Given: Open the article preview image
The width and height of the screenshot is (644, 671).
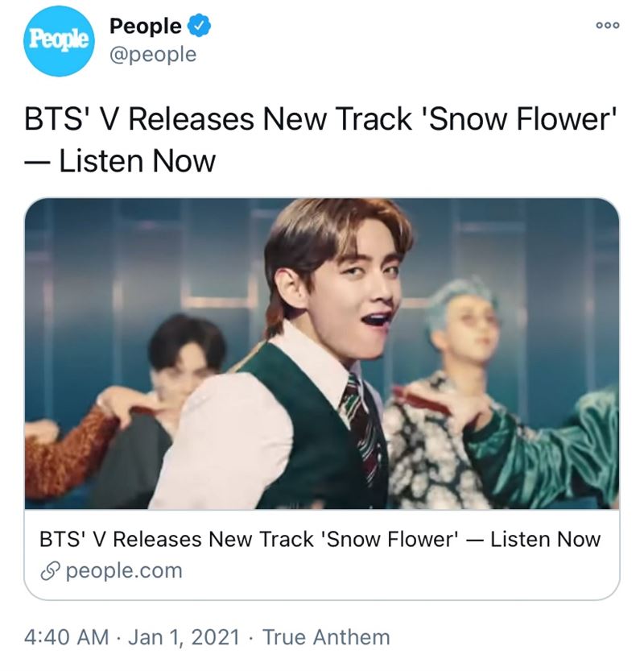Looking at the screenshot, I should click(x=321, y=354).
